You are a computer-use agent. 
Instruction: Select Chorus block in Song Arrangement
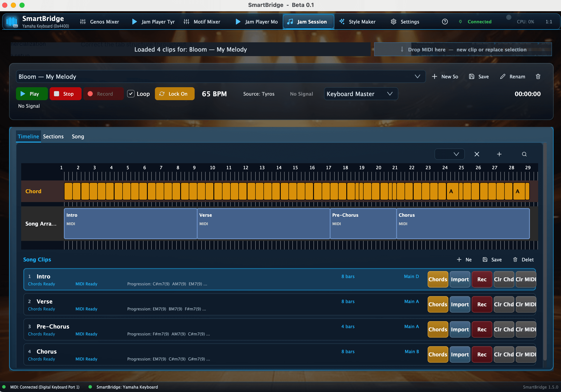click(x=463, y=224)
